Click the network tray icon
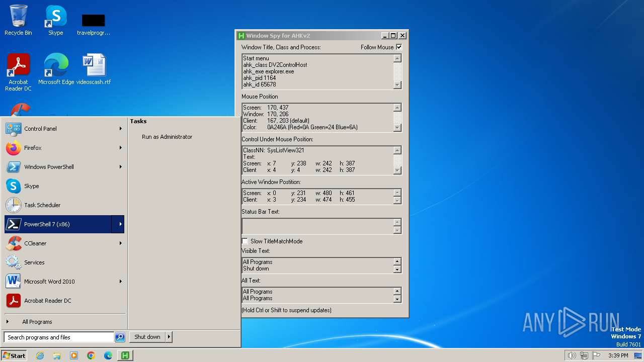 click(x=584, y=355)
